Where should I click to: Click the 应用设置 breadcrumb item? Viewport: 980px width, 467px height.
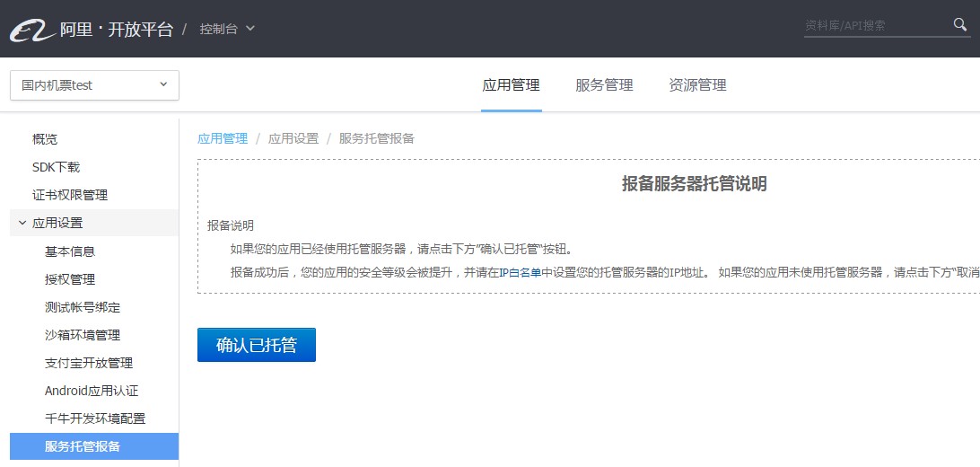pyautogui.click(x=293, y=138)
